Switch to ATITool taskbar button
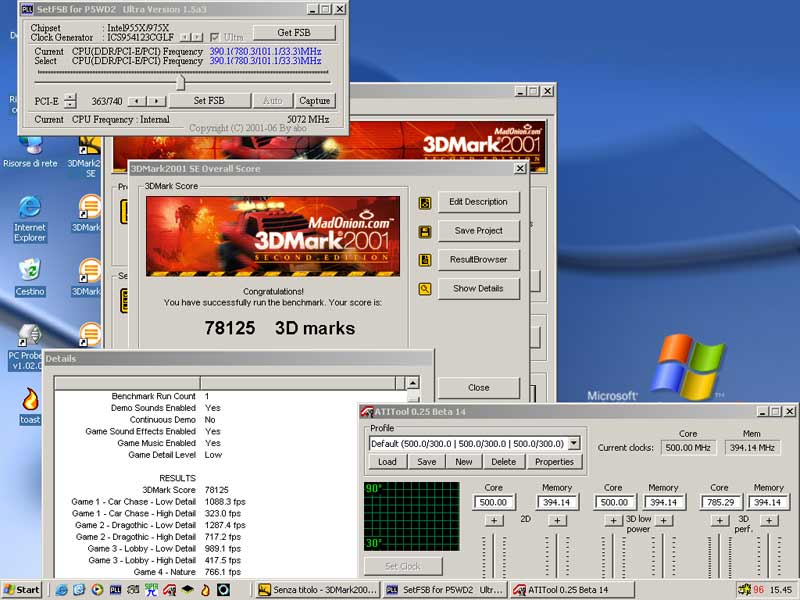This screenshot has width=800, height=600. (x=572, y=590)
